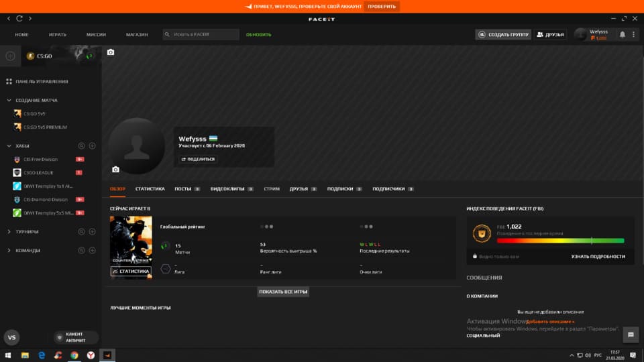Click the profile avatar placeholder
The width and height of the screenshot is (644, 362).
[x=137, y=145]
